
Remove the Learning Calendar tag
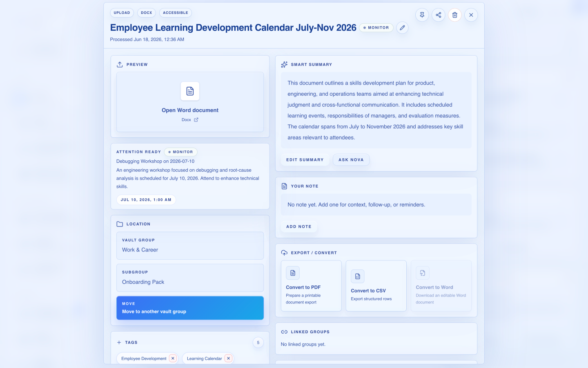coord(228,358)
